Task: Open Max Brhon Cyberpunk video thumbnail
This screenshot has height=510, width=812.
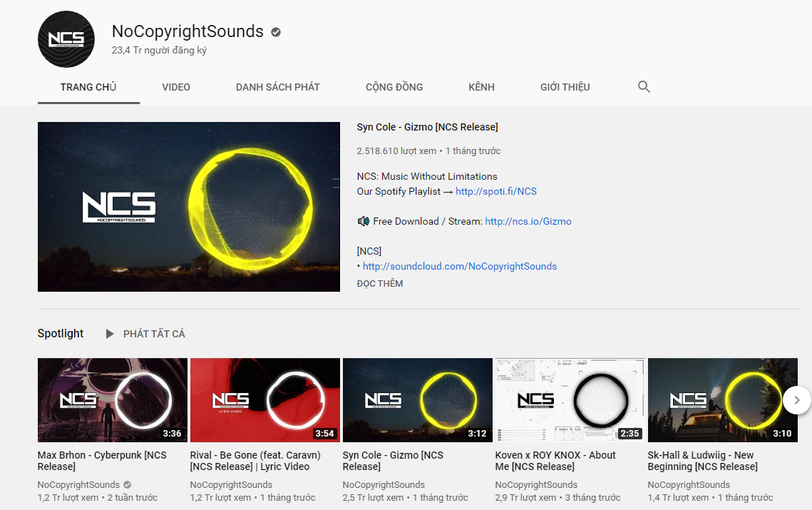Action: coord(113,400)
